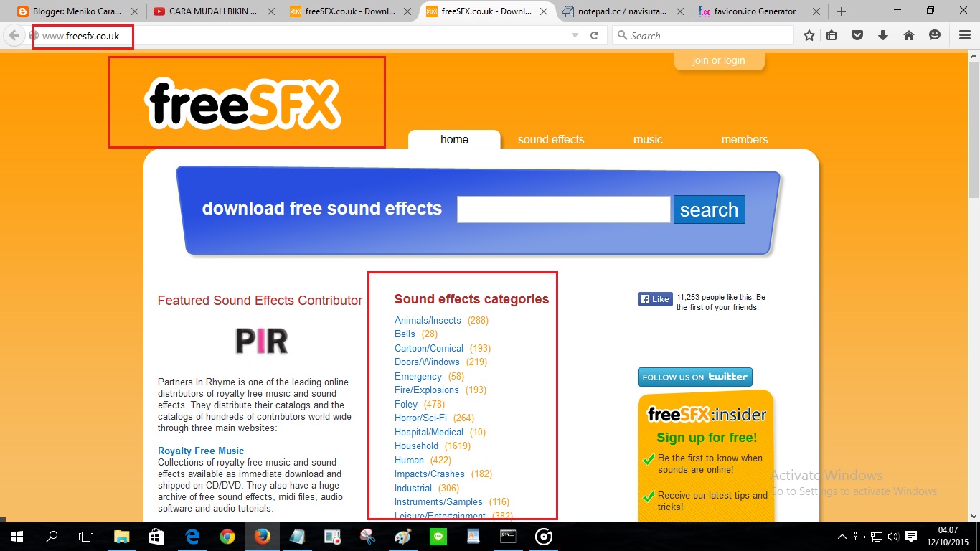This screenshot has height=551, width=980.
Task: Click the browser Search box
Action: [703, 35]
